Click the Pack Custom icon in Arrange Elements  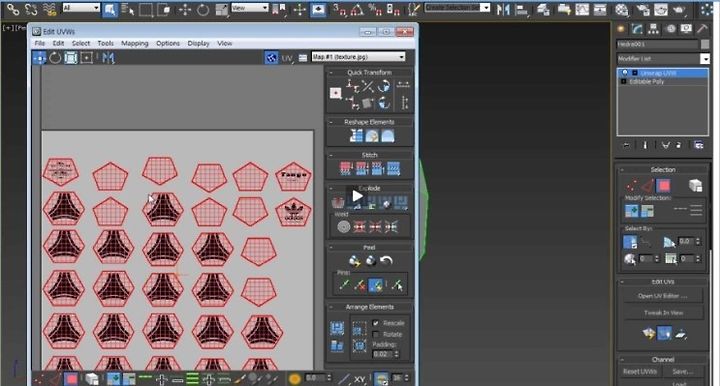pyautogui.click(x=337, y=328)
